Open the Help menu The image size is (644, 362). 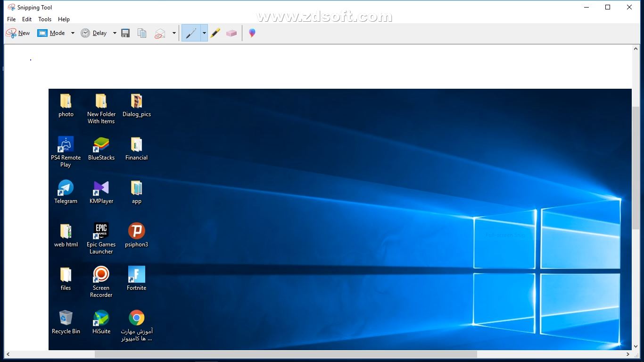(x=64, y=19)
